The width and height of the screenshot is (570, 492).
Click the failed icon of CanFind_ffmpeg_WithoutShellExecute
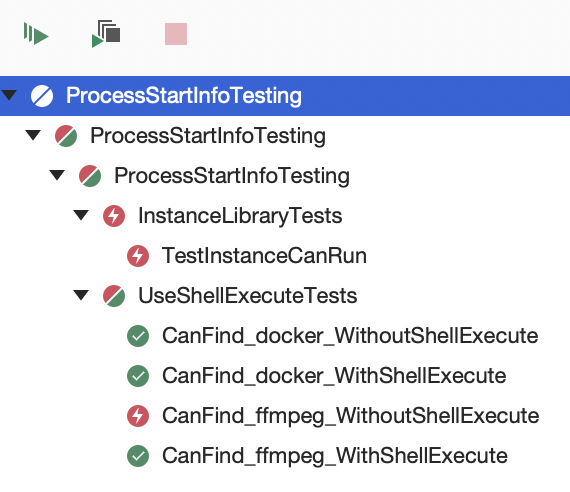point(138,416)
